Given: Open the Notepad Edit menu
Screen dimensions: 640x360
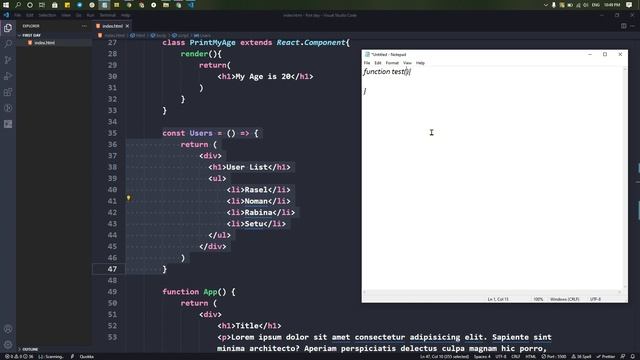Looking at the screenshot, I should (x=378, y=63).
